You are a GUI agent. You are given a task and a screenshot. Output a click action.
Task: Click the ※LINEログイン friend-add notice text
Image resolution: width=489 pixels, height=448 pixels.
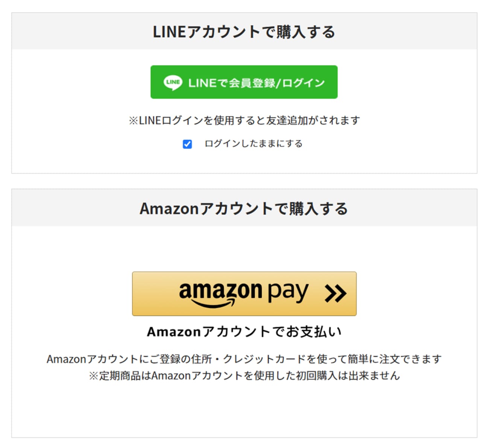[244, 120]
